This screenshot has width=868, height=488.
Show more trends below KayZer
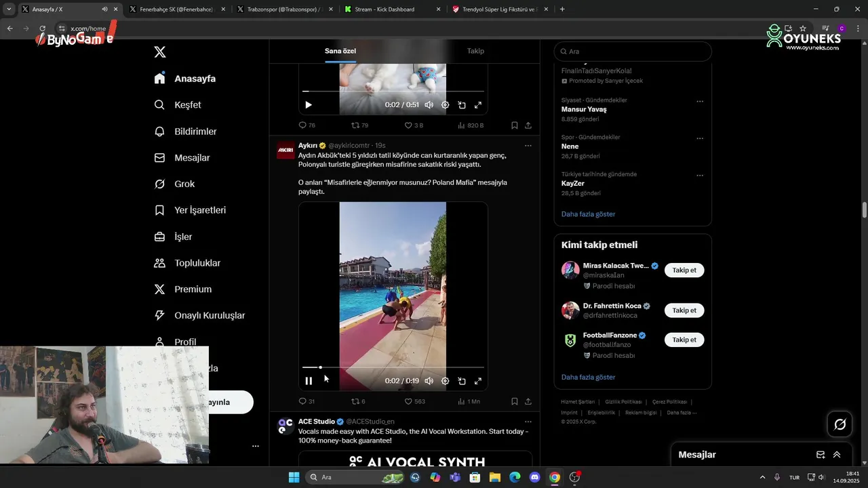(x=588, y=214)
